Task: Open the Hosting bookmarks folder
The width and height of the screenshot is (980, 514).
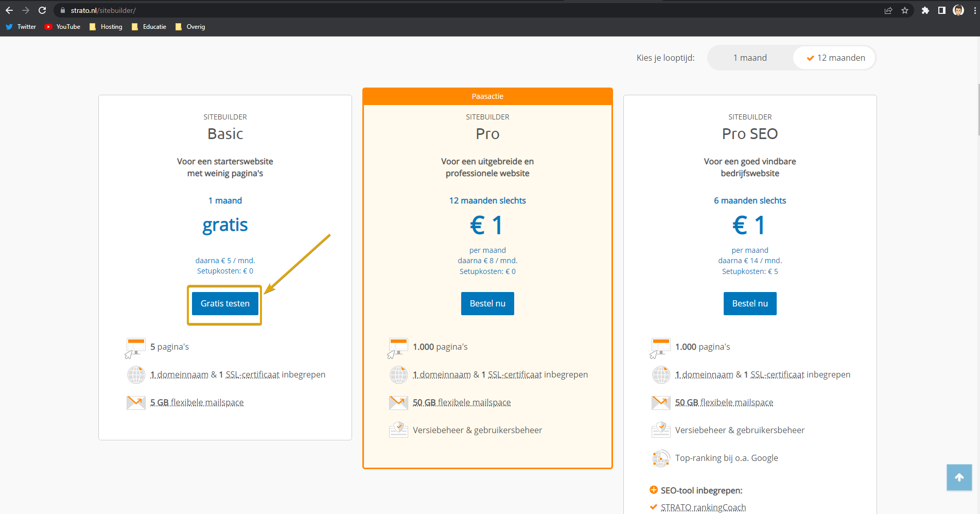Action: (106, 27)
